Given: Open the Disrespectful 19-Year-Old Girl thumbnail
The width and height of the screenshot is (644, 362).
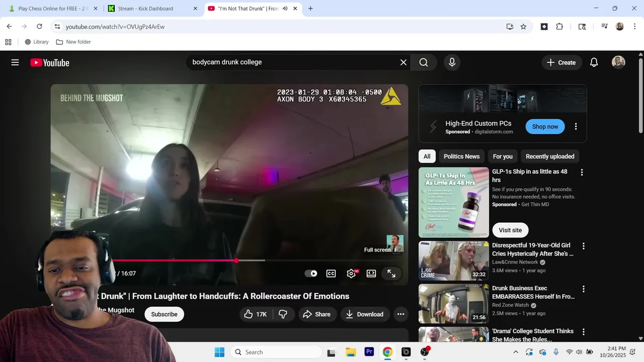Looking at the screenshot, I should click(x=453, y=261).
